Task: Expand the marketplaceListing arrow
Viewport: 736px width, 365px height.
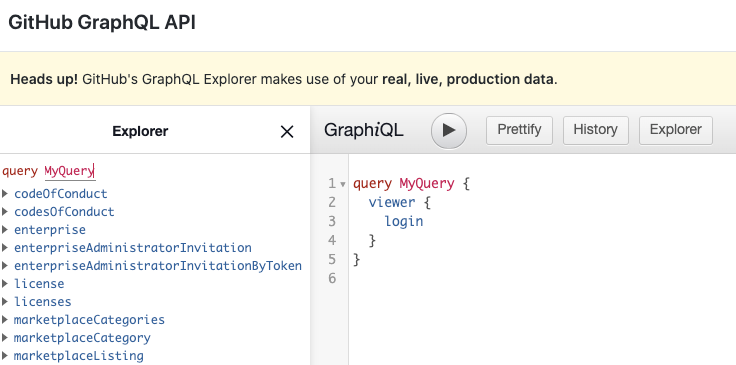Action: [5, 356]
